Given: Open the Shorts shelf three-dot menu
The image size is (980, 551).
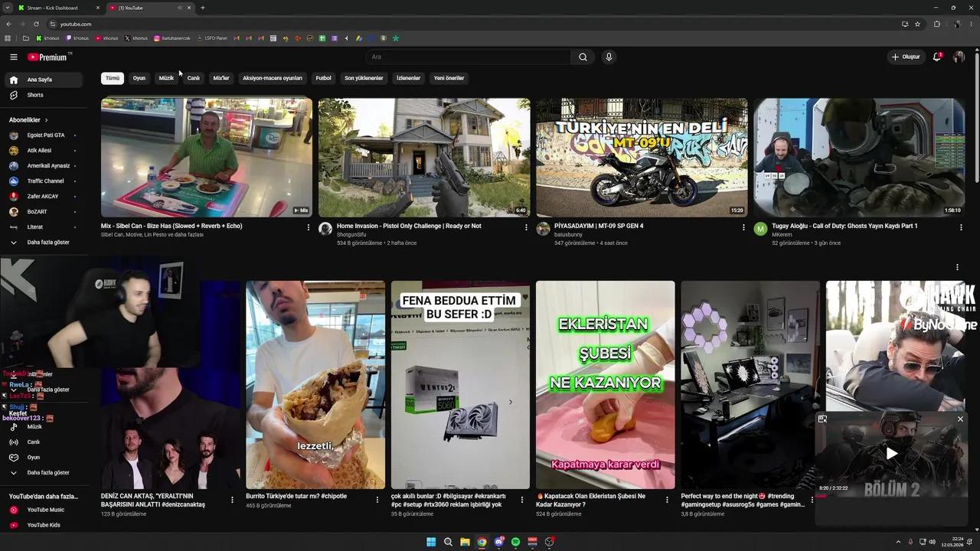Looking at the screenshot, I should point(957,267).
